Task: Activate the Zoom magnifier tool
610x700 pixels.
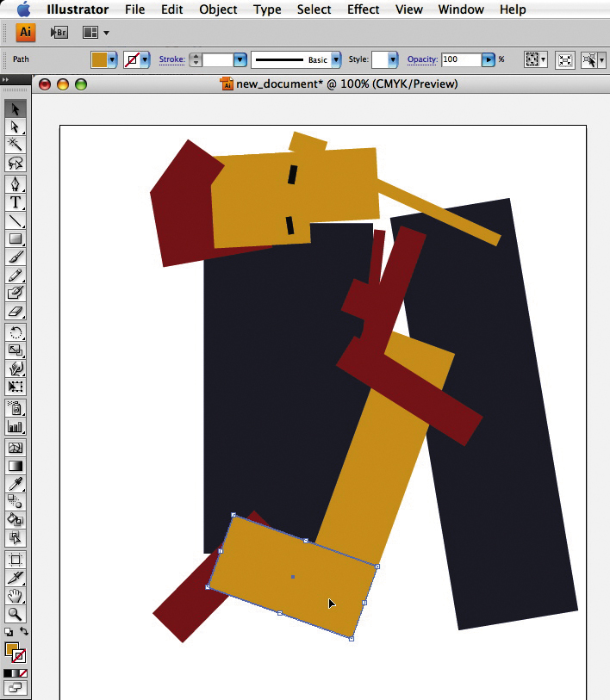Action: pyautogui.click(x=15, y=614)
